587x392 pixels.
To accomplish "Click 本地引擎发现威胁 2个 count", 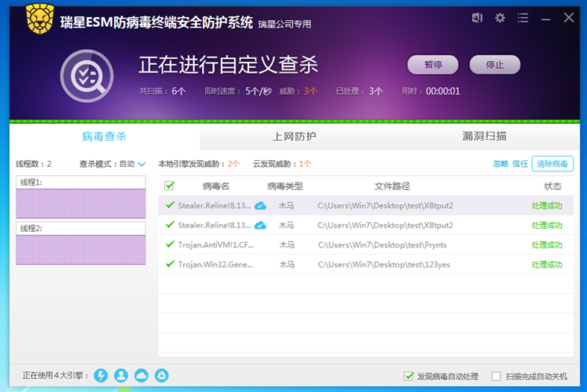I will coord(199,164).
